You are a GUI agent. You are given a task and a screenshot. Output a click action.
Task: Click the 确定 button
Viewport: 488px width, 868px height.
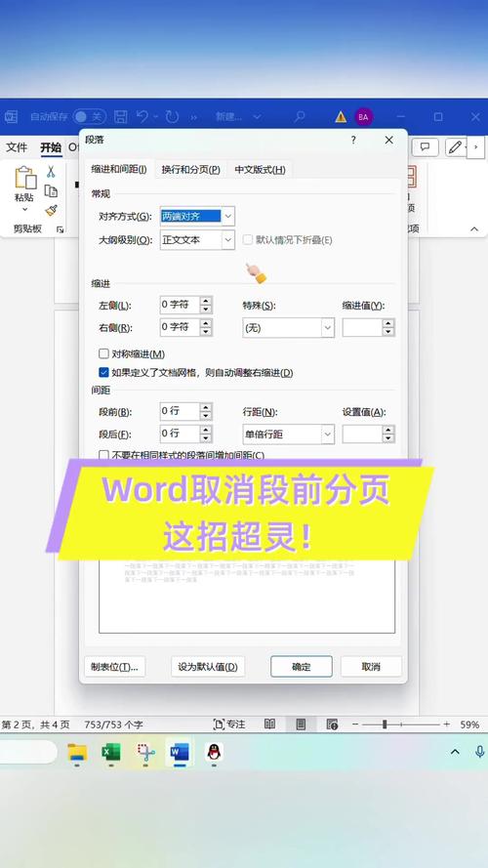point(302,667)
